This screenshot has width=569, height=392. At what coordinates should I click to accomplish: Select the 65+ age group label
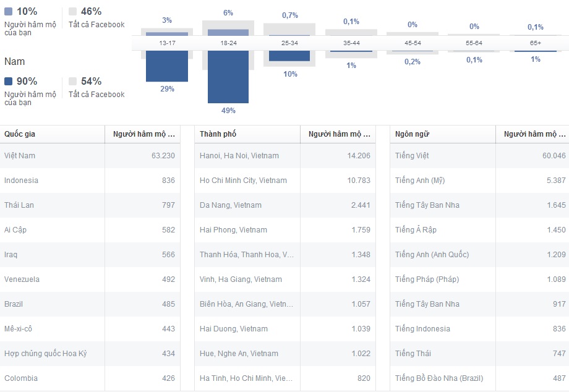(x=535, y=43)
